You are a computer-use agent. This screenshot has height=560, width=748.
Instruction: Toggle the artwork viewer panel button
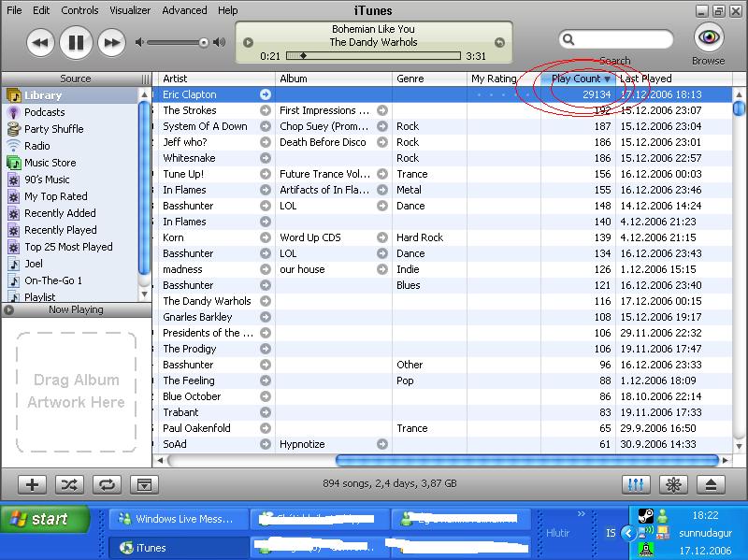[144, 484]
